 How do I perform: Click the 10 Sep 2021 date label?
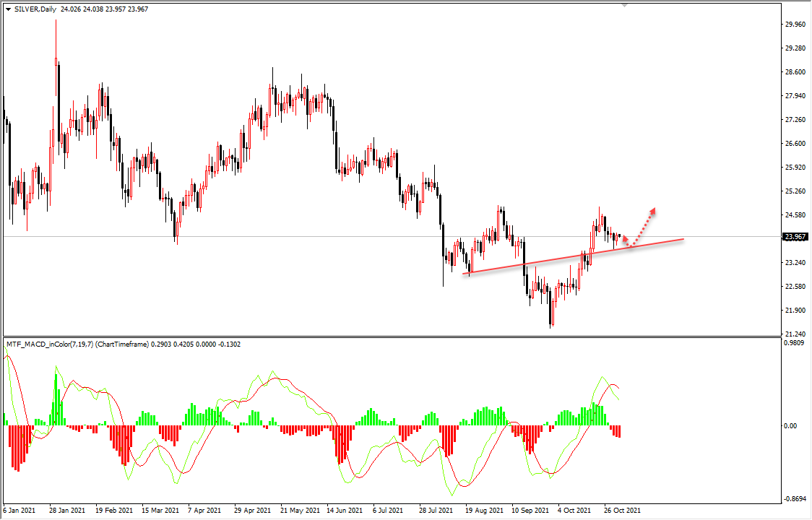coord(530,510)
